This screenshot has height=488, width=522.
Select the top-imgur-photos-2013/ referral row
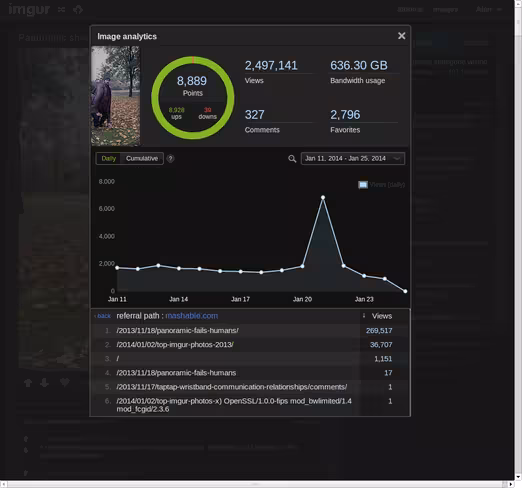click(x=250, y=345)
